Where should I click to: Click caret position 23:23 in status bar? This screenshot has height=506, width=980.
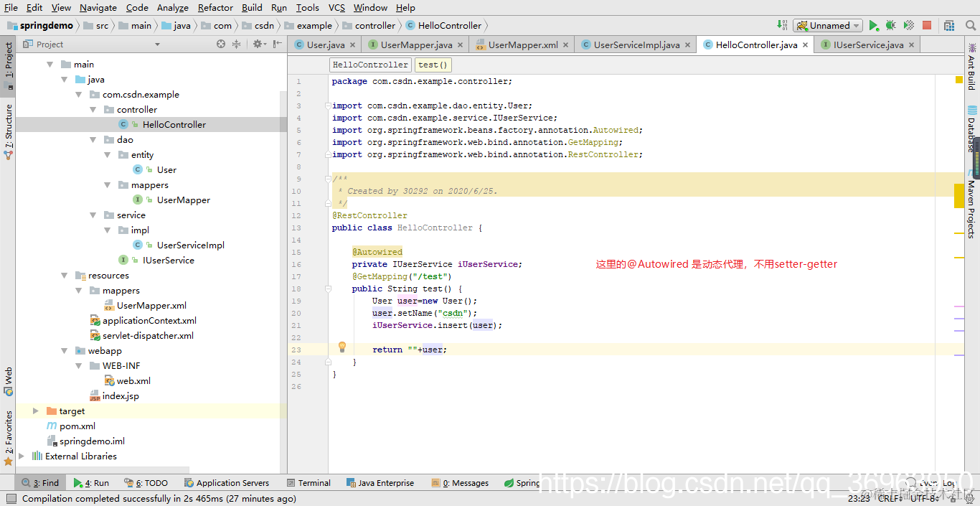coord(859,498)
